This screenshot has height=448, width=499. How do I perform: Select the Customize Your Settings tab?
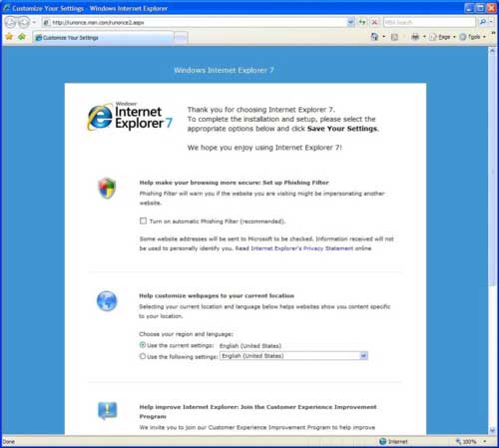pyautogui.click(x=103, y=38)
